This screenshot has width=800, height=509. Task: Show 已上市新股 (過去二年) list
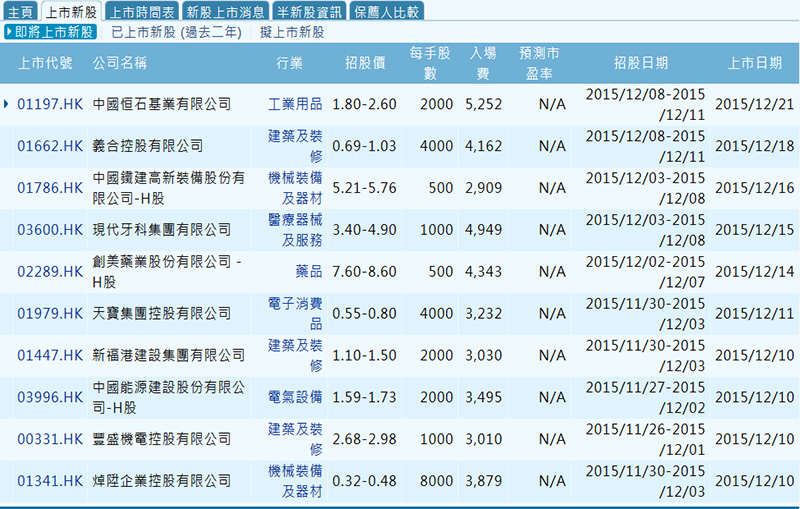[176, 32]
